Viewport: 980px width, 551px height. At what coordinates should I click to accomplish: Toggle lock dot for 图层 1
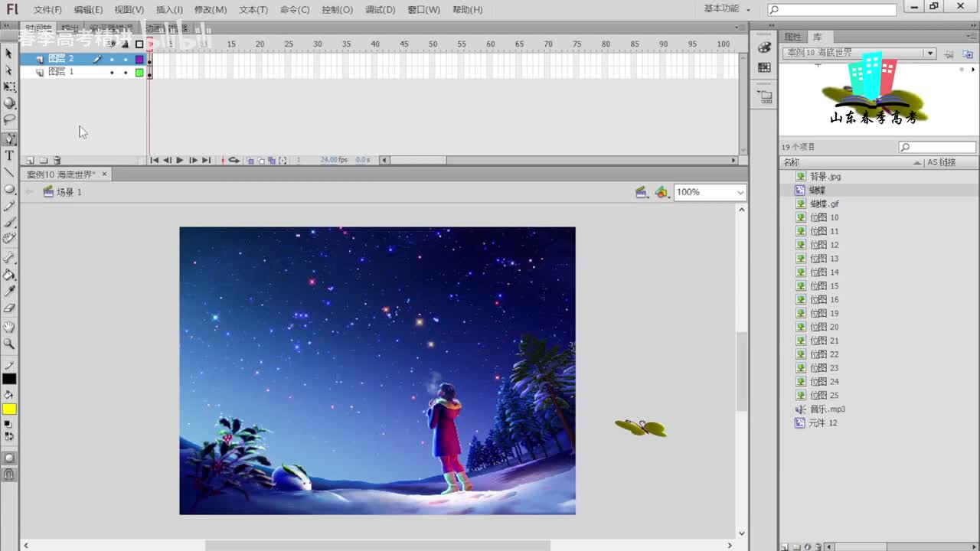126,72
